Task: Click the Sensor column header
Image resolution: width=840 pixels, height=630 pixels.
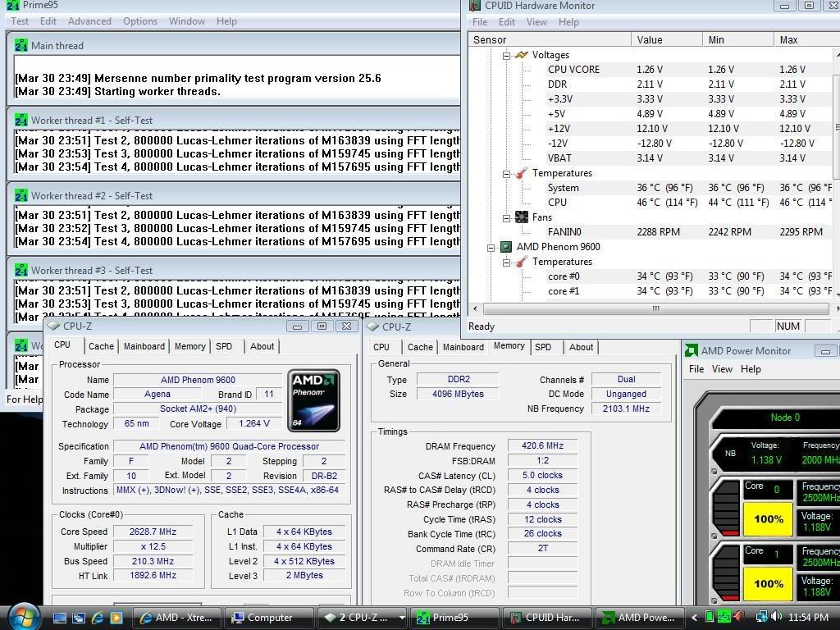Action: 550,39
